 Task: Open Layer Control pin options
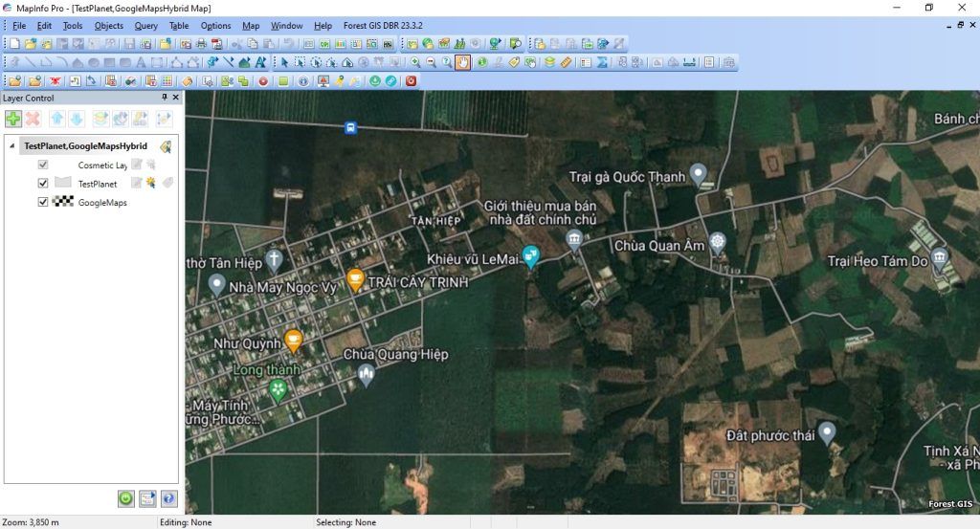pos(164,98)
